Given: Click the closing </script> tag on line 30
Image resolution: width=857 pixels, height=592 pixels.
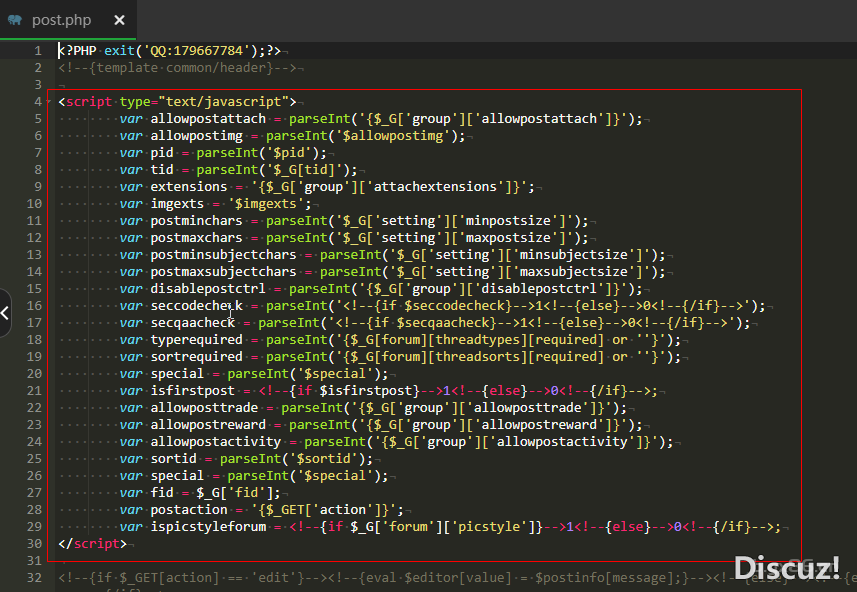Looking at the screenshot, I should [92, 543].
